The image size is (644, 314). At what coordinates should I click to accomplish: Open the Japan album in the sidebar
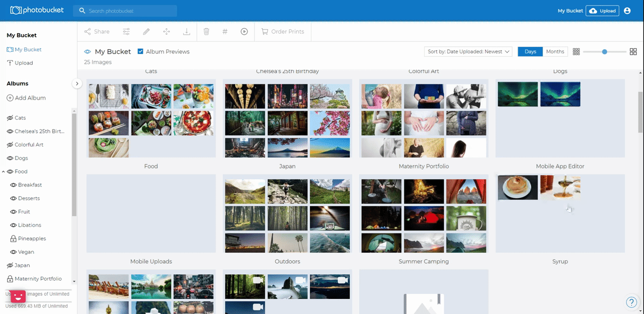(x=22, y=265)
